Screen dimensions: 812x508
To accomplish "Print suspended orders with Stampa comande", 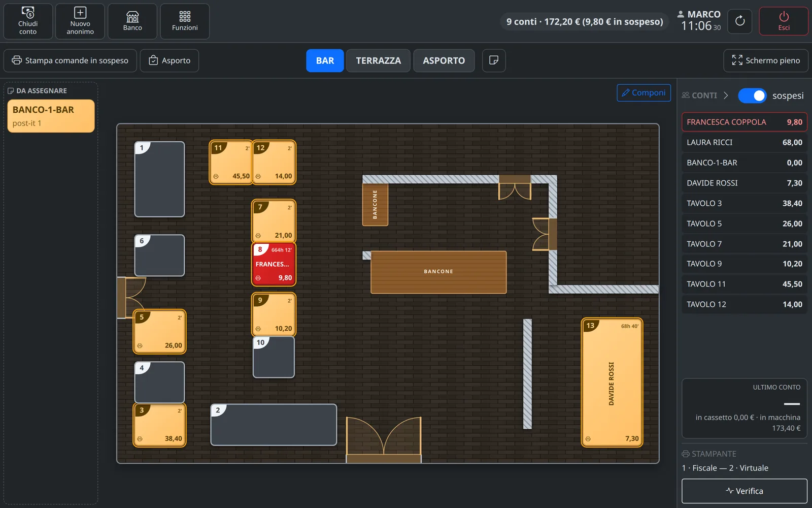I will pyautogui.click(x=70, y=60).
